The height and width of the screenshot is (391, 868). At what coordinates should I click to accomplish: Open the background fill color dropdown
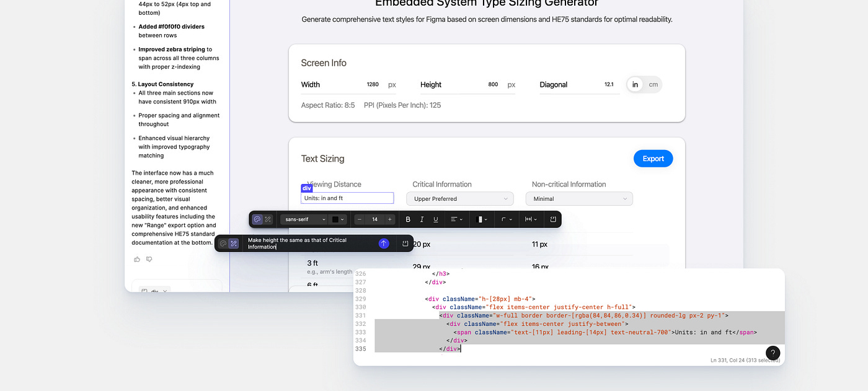[x=481, y=219]
